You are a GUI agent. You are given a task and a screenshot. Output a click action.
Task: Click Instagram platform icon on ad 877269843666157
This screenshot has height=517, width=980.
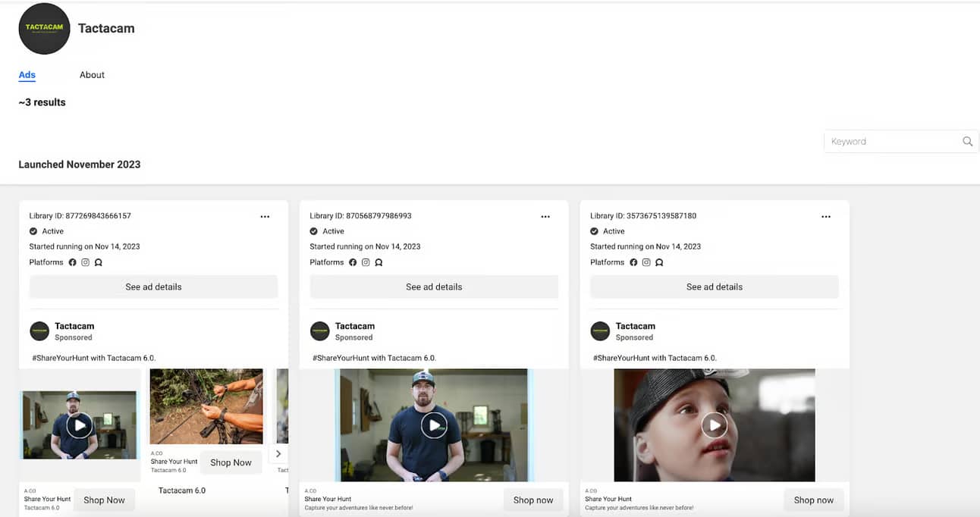tap(86, 262)
